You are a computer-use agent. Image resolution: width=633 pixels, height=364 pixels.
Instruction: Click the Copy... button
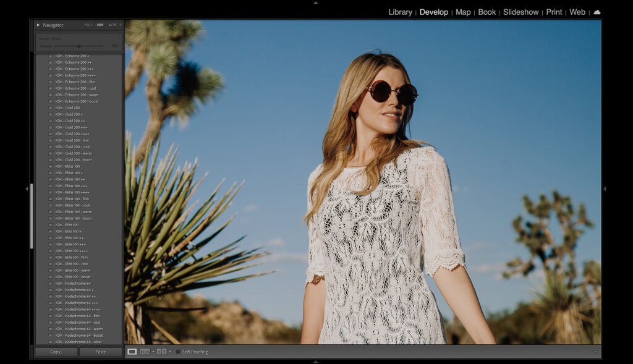point(56,351)
